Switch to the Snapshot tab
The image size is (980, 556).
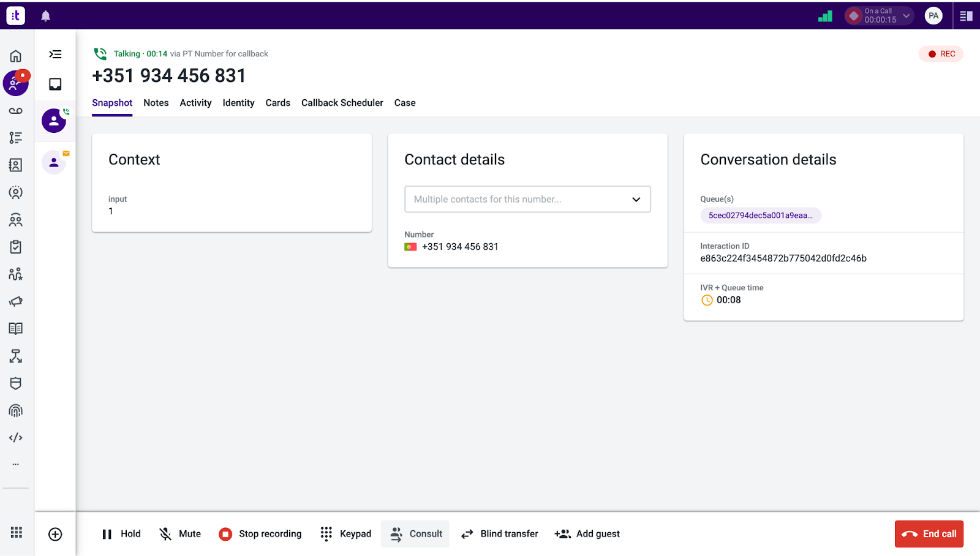point(112,103)
